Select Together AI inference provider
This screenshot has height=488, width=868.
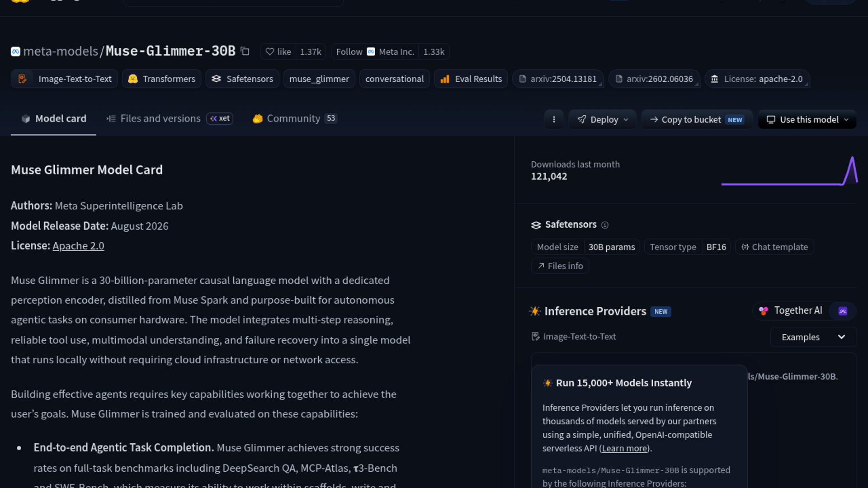click(791, 310)
